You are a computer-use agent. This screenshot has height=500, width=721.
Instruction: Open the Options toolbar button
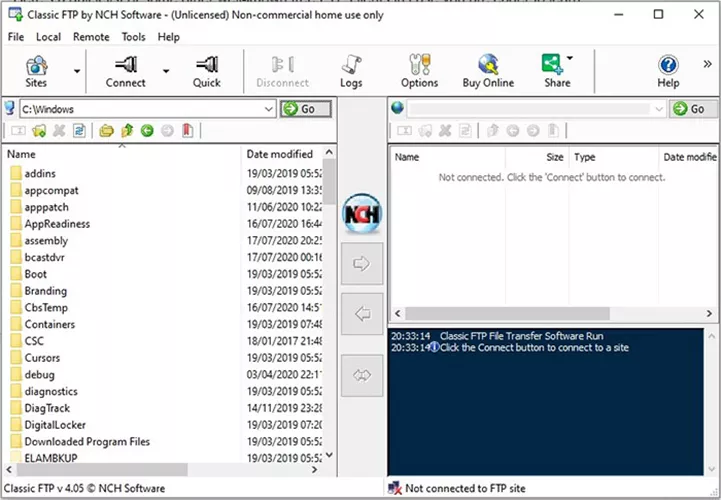coord(419,71)
